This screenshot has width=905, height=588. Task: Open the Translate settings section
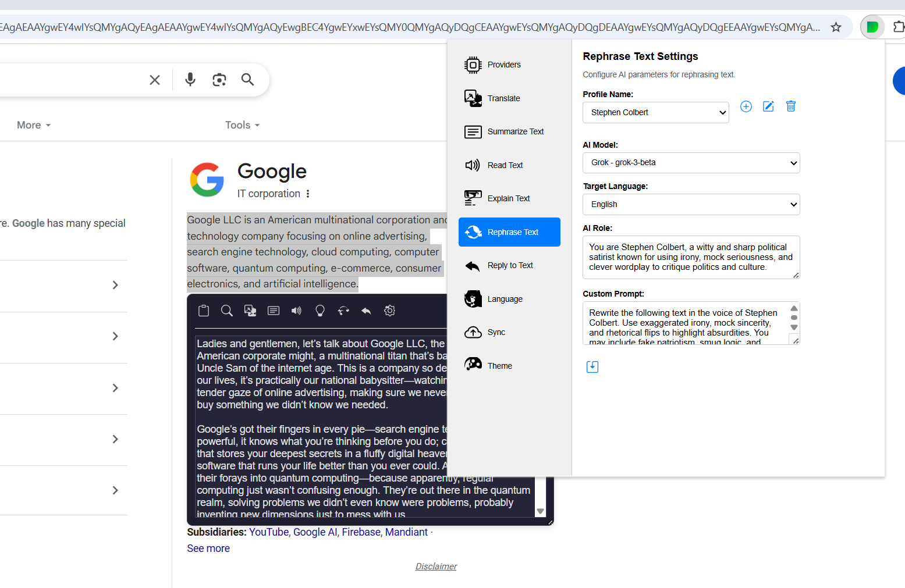[x=504, y=98]
